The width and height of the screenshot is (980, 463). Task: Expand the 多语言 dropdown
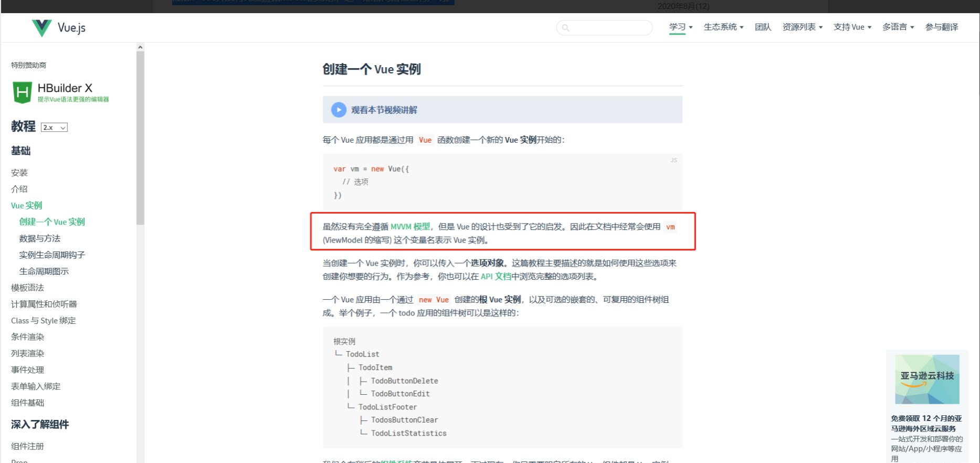[x=898, y=27]
